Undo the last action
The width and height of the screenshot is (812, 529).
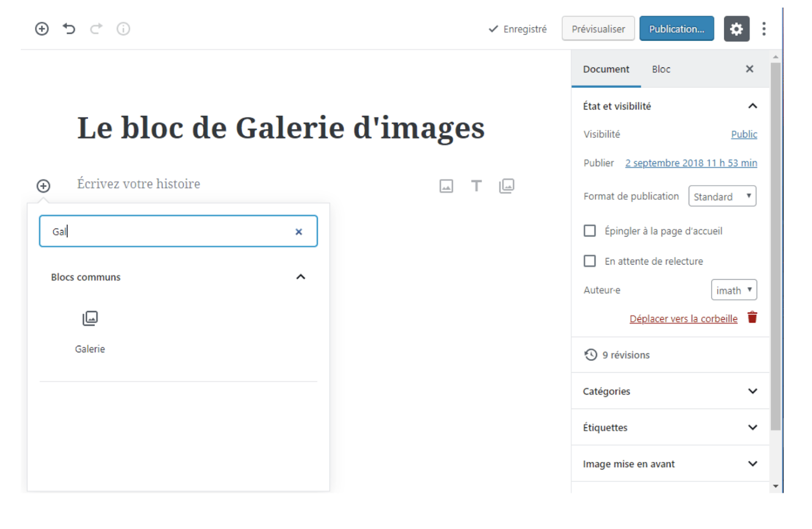[69, 29]
